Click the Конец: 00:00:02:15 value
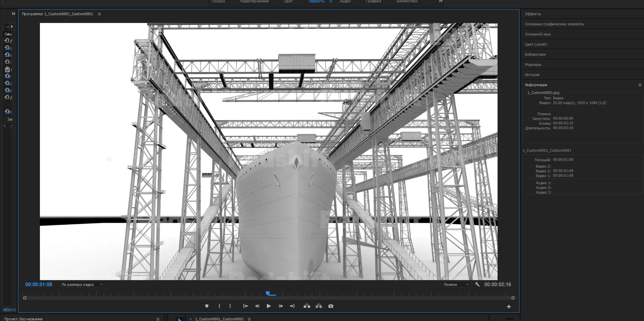This screenshot has width=644, height=321. pos(563,123)
